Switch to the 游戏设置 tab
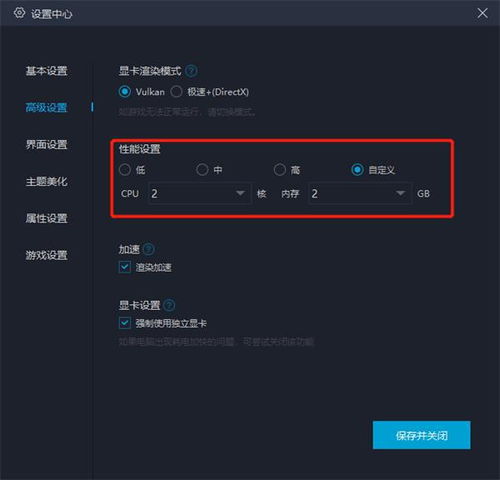This screenshot has height=480, width=500. tap(47, 255)
